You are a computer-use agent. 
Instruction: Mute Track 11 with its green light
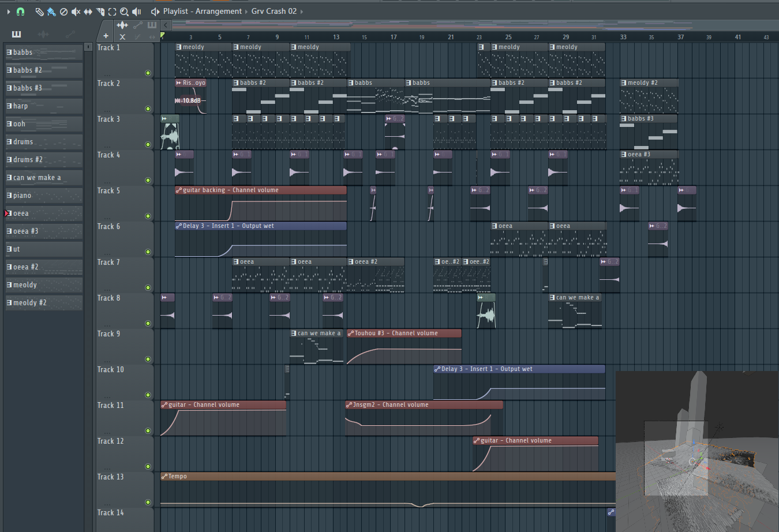tap(148, 430)
